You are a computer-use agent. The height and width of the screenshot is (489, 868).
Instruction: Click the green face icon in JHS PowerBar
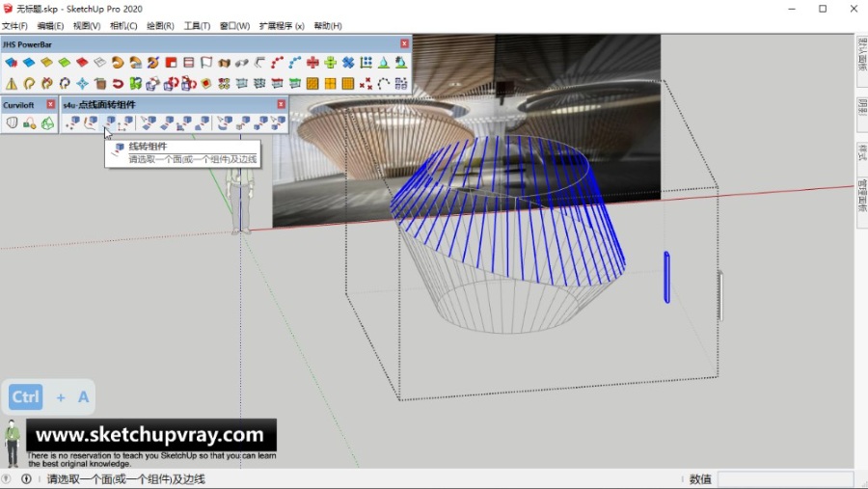[65, 63]
